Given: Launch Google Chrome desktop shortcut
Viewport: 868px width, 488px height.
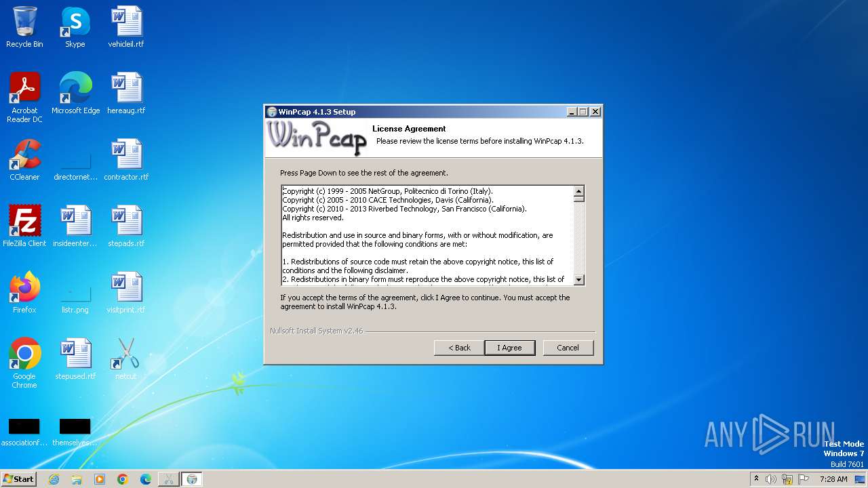Looking at the screenshot, I should pyautogui.click(x=24, y=363).
